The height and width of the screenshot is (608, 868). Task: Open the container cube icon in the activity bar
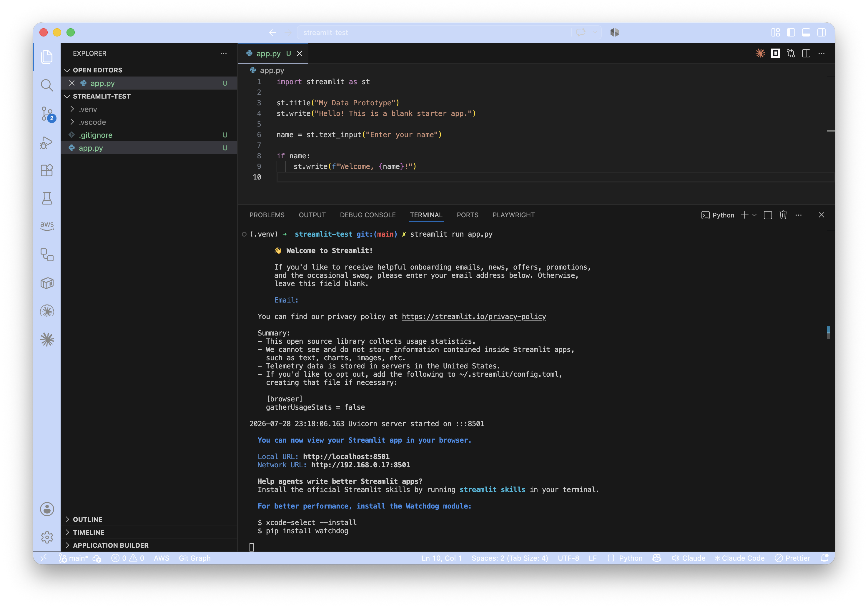click(47, 283)
